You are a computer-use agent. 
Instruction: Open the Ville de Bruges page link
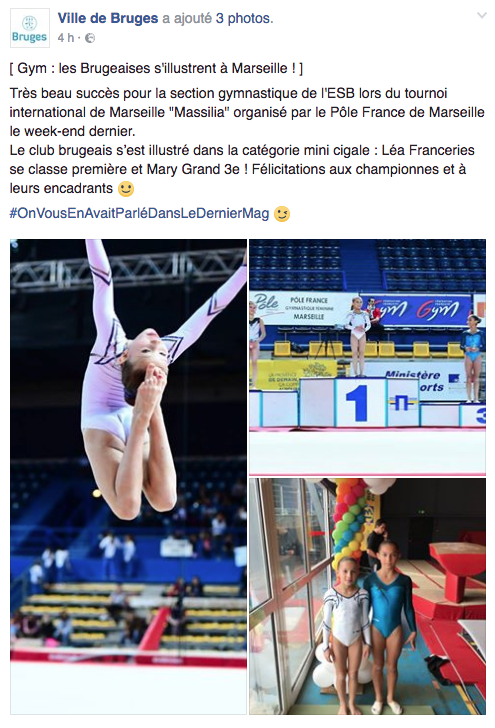tap(108, 18)
